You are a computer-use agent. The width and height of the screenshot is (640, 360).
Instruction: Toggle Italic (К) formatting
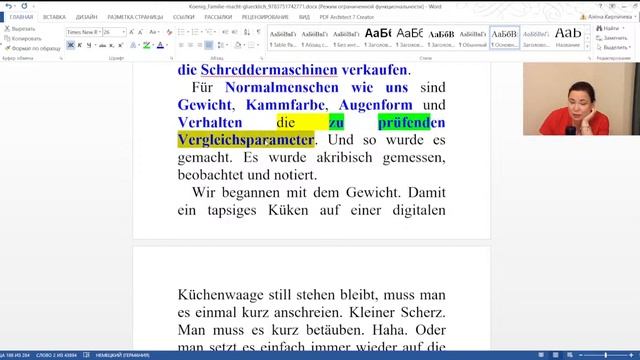tap(80, 45)
